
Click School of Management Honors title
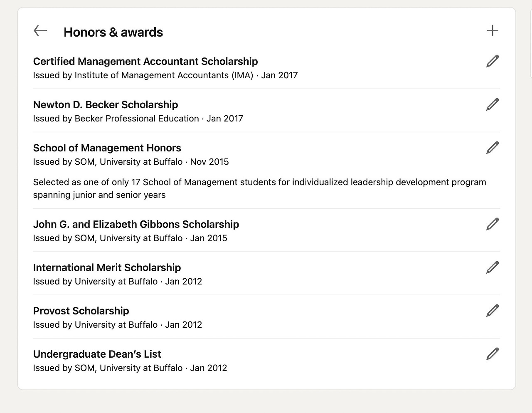tap(107, 148)
